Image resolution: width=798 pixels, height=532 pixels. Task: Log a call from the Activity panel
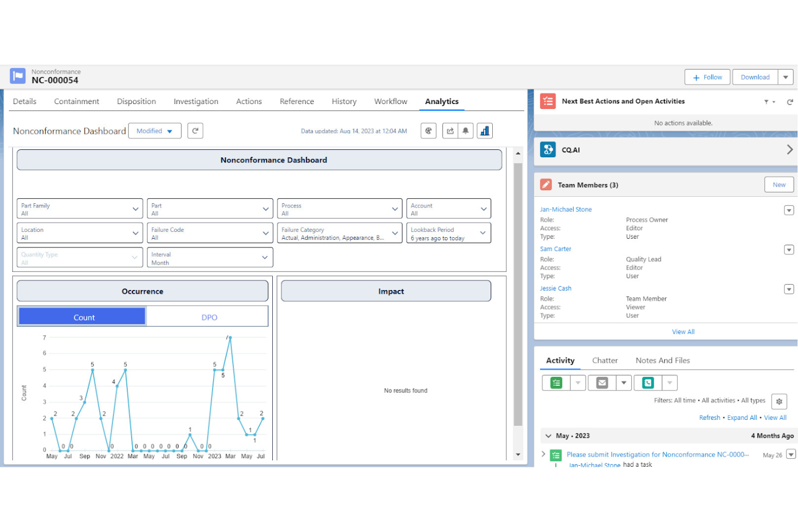coord(647,383)
